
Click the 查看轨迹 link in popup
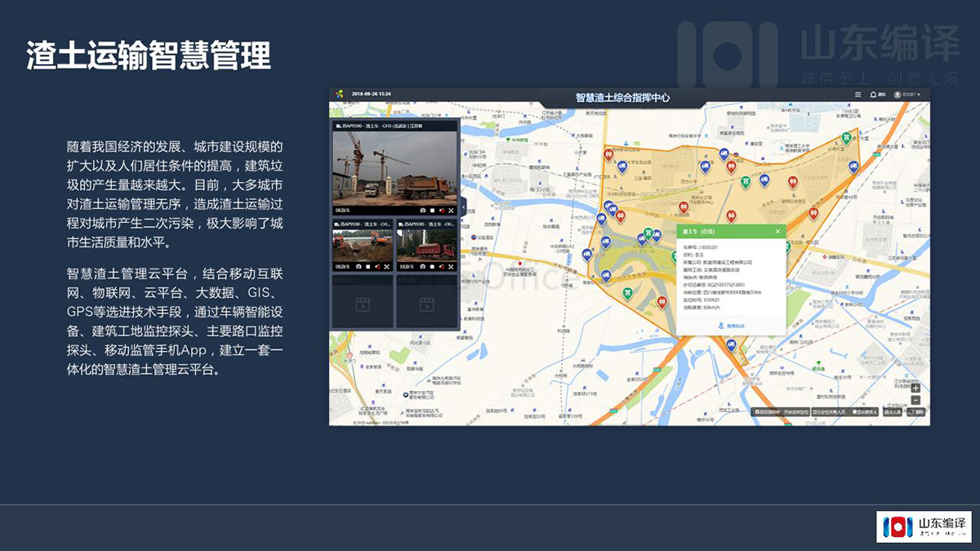coord(731,326)
